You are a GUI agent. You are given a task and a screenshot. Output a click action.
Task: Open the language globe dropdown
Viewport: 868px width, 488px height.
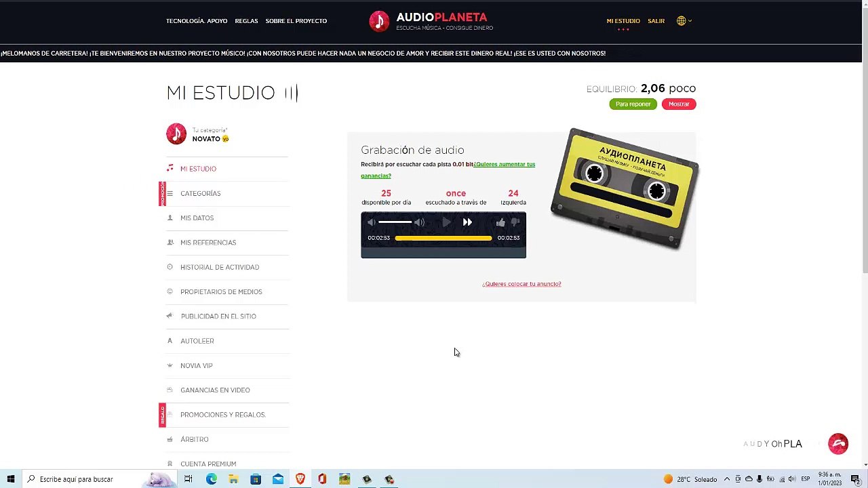click(x=684, y=21)
